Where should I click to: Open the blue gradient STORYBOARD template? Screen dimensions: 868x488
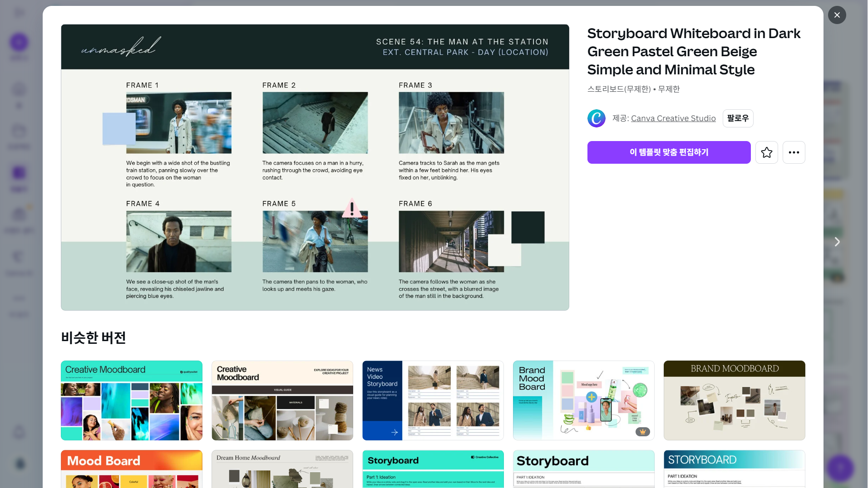click(734, 469)
